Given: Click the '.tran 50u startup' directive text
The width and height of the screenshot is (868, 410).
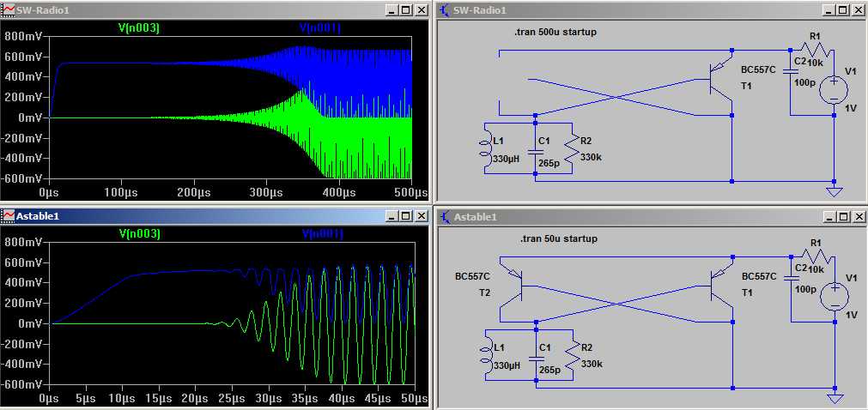Looking at the screenshot, I should [558, 238].
